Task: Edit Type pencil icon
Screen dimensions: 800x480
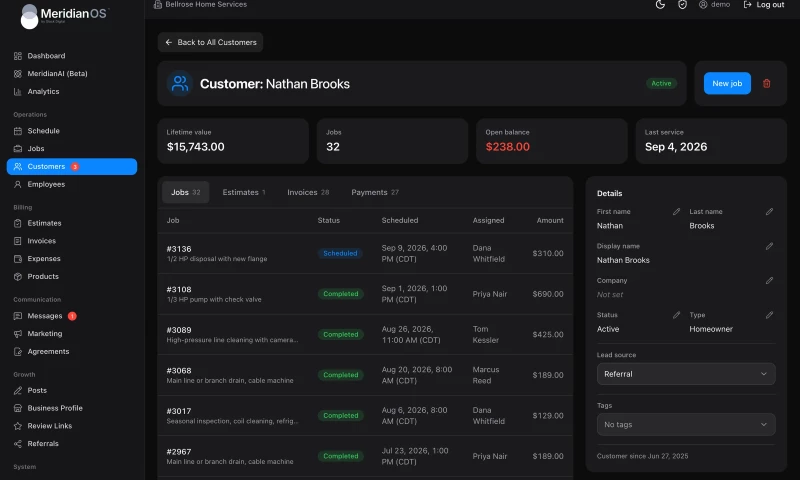Action: pyautogui.click(x=769, y=315)
